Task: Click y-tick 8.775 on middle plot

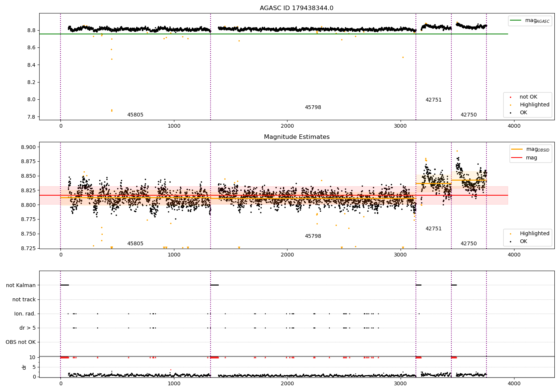Action: [29, 220]
